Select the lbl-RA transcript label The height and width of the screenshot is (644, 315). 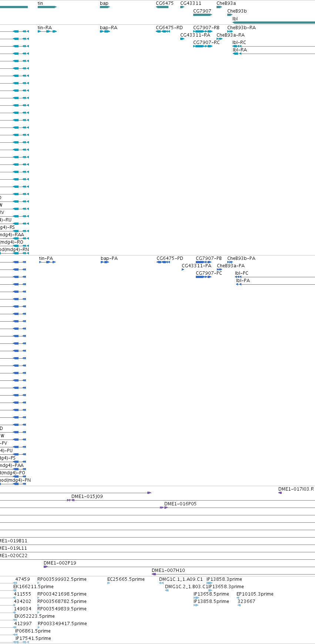(239, 50)
